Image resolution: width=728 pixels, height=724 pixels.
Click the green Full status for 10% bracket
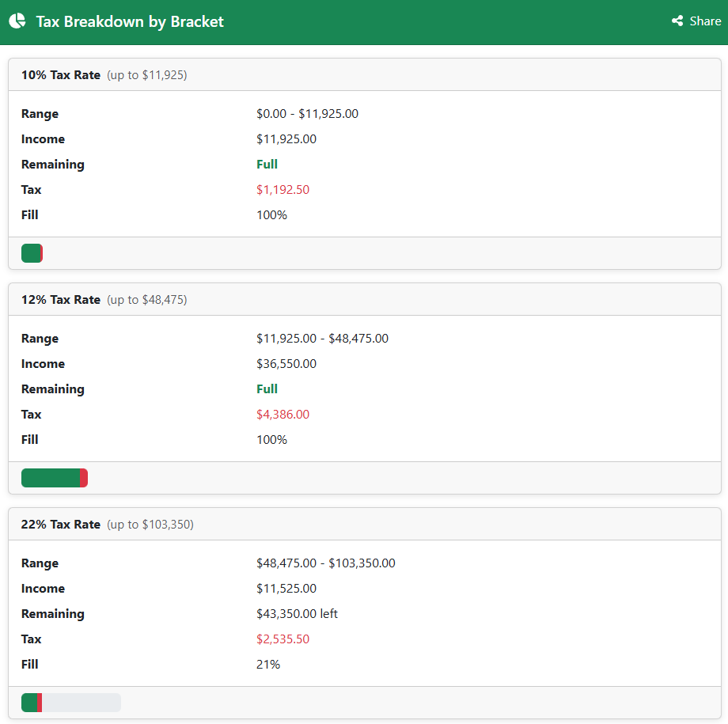pyautogui.click(x=265, y=164)
